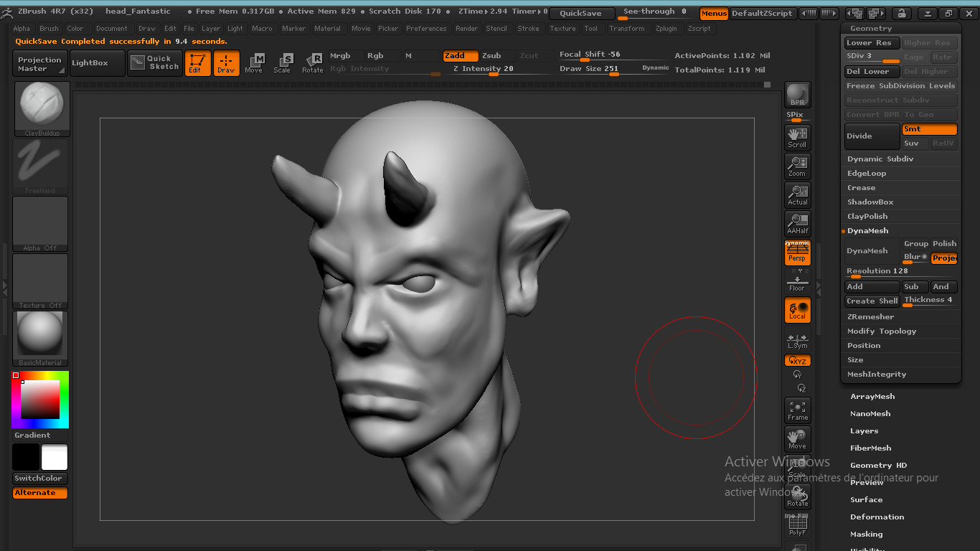The width and height of the screenshot is (980, 551).
Task: Select the ClayBuildup brush thumbnail
Action: 40,106
